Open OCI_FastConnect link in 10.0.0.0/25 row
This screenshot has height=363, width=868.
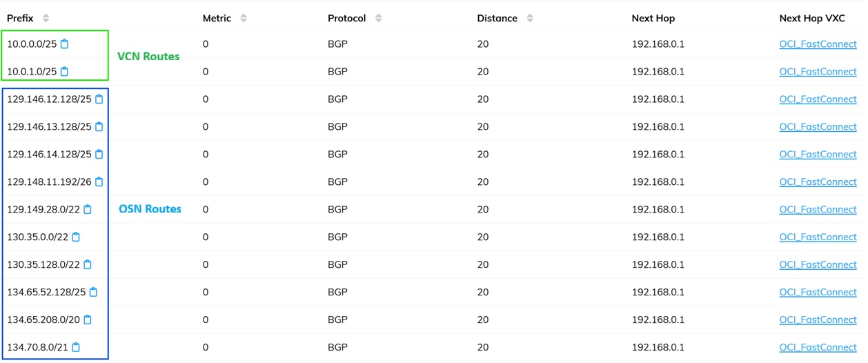[x=818, y=44]
